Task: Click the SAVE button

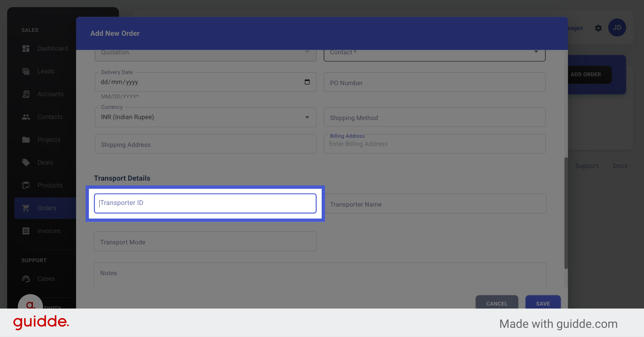Action: point(543,303)
